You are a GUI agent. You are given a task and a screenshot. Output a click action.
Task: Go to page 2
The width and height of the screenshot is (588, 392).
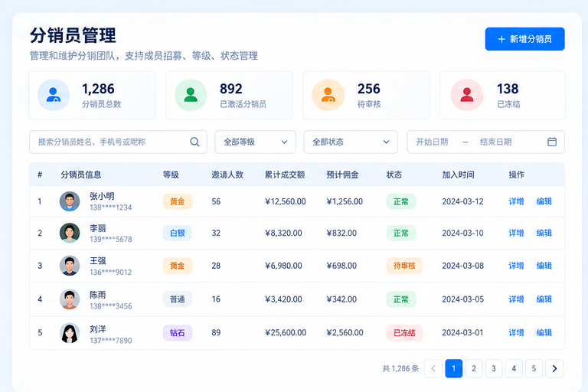point(474,368)
